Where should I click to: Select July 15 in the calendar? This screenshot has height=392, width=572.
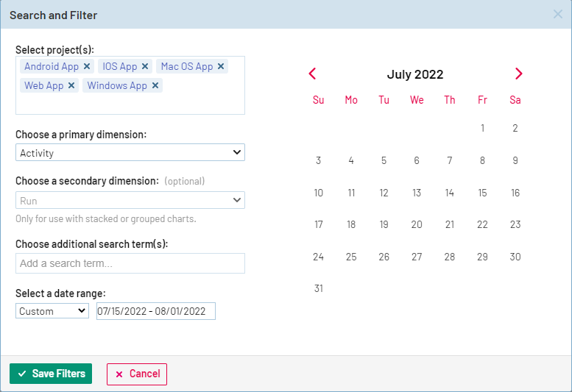coord(482,193)
